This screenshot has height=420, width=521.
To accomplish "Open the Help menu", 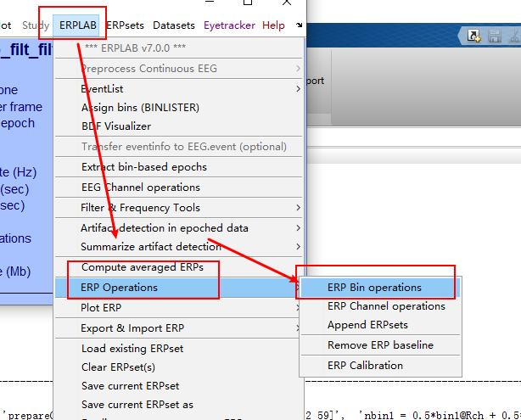I will pyautogui.click(x=273, y=25).
